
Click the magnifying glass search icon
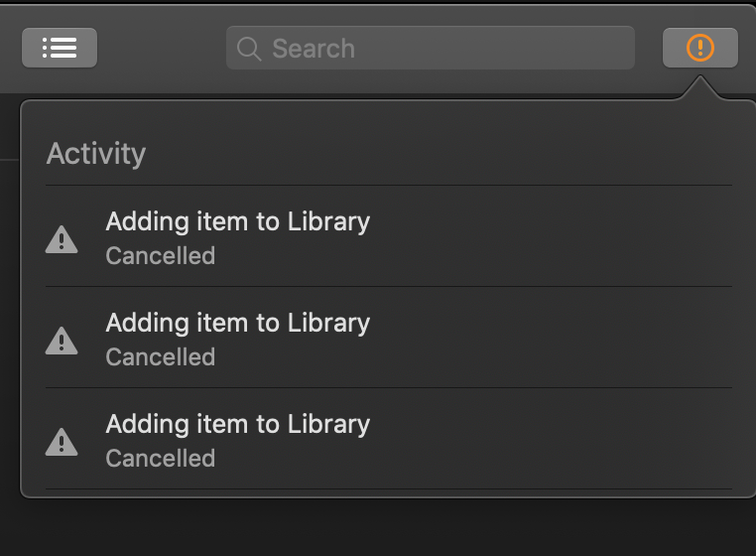(x=249, y=49)
